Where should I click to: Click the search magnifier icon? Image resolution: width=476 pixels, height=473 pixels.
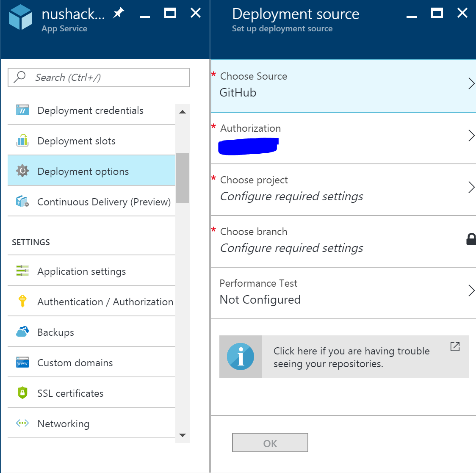point(20,77)
